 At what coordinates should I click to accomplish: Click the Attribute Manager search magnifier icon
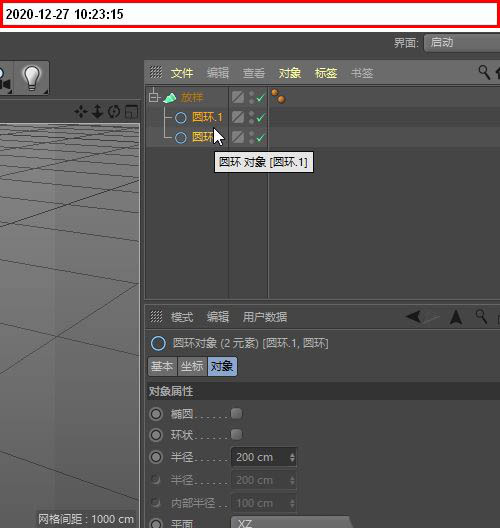tap(481, 317)
